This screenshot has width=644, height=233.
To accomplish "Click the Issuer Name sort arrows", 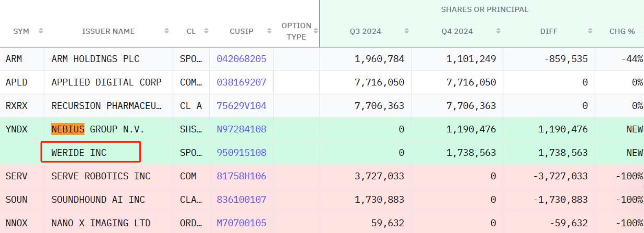I will coord(167,31).
